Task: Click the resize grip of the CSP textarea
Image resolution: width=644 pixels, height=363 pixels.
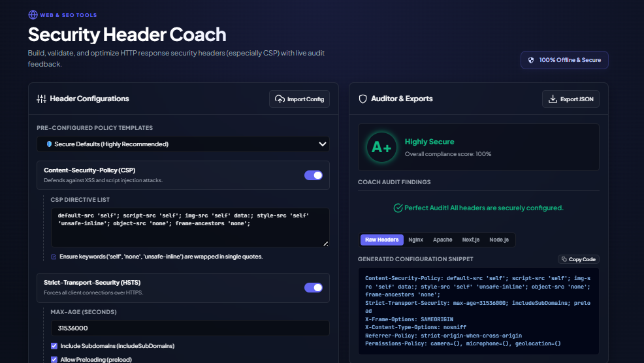Action: tap(325, 244)
